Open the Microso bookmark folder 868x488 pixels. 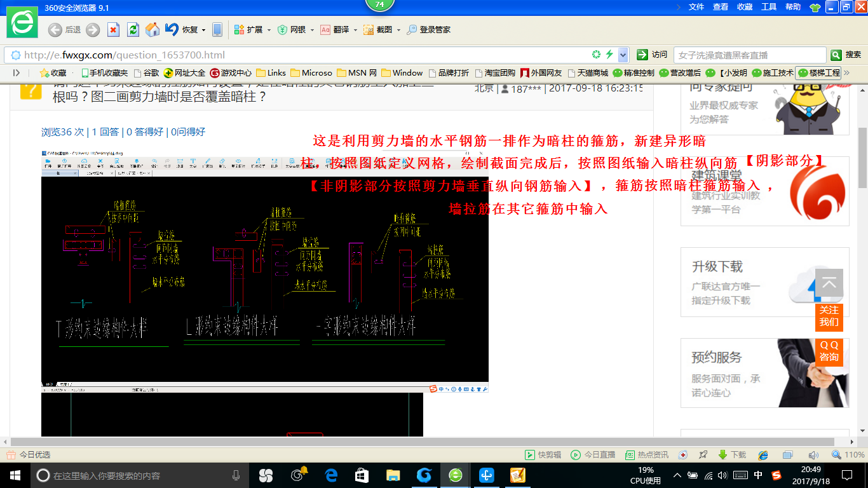click(312, 72)
